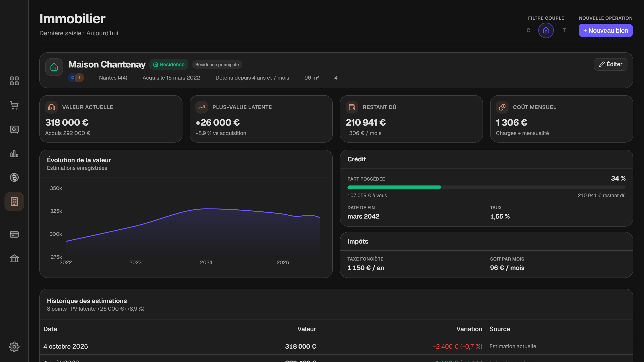Click the Nantes (44) location text
Screen dimensions: 644x362
[113, 78]
